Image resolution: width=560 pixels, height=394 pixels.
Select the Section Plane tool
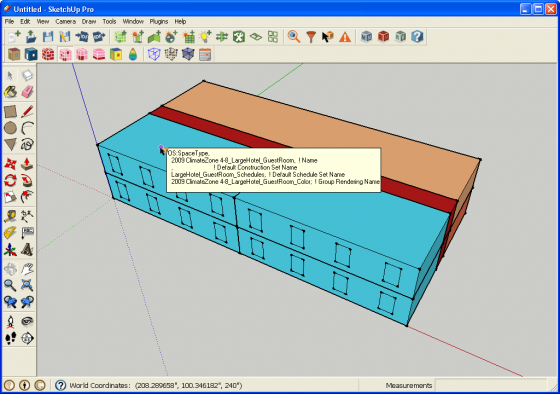pos(28,338)
